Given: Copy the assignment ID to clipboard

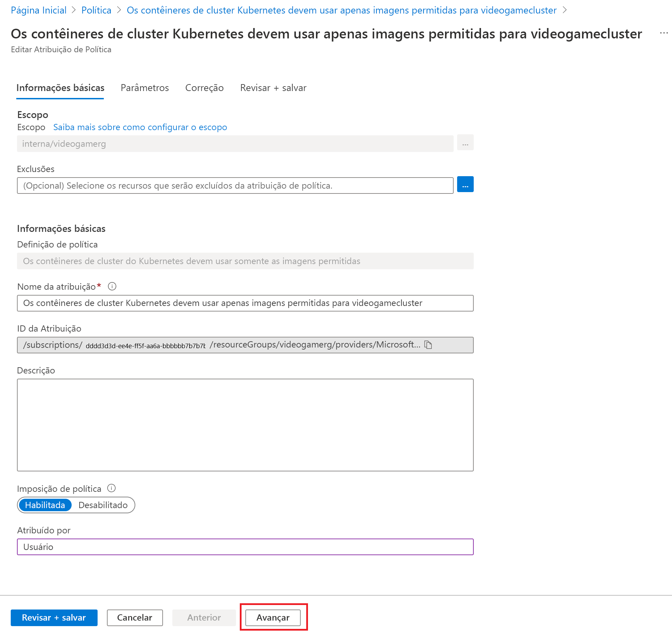Looking at the screenshot, I should click(x=428, y=345).
